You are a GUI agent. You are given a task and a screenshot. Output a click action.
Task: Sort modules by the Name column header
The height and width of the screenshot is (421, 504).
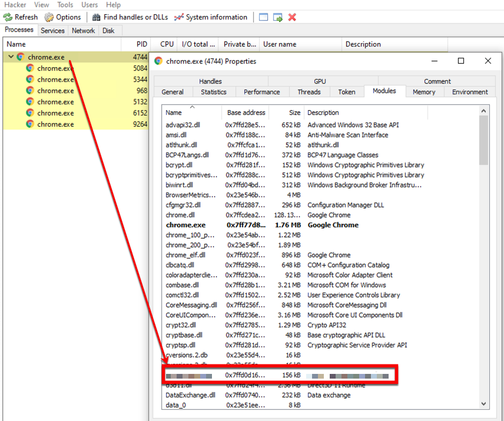click(174, 112)
